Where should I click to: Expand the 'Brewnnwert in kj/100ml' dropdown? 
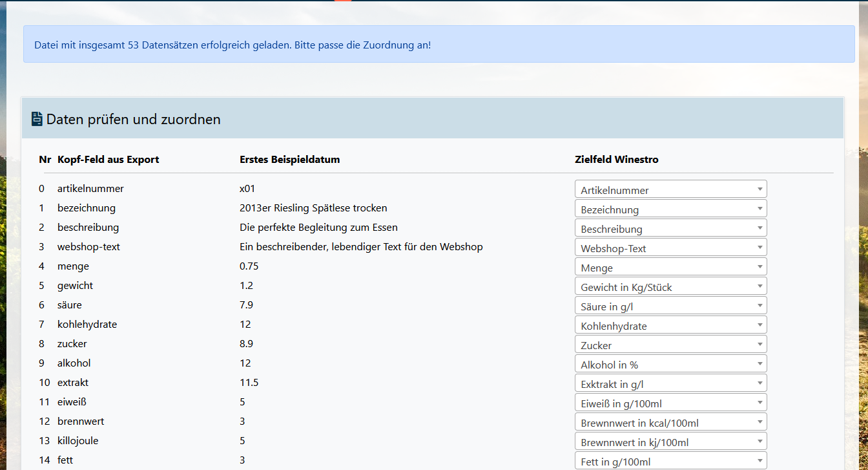(x=670, y=442)
